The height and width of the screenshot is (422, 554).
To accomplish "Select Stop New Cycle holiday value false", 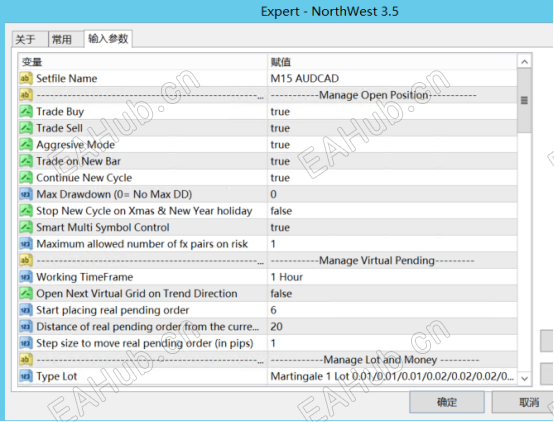I will pyautogui.click(x=392, y=211).
